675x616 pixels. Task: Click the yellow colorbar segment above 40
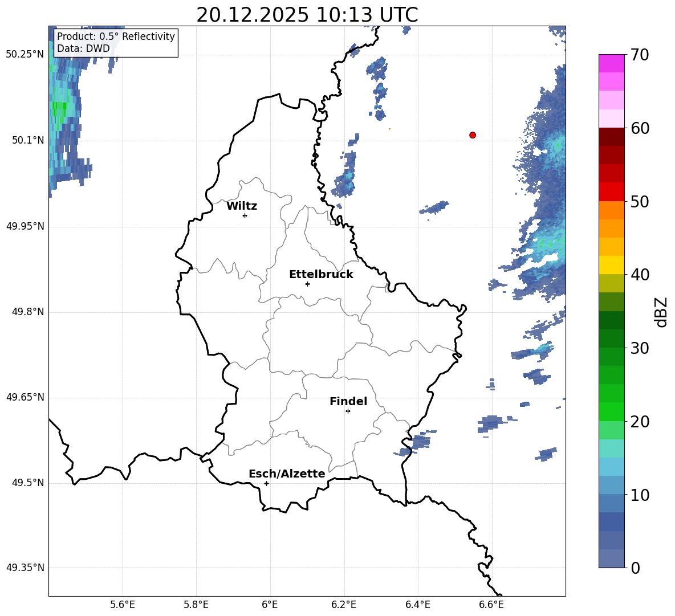tap(611, 265)
